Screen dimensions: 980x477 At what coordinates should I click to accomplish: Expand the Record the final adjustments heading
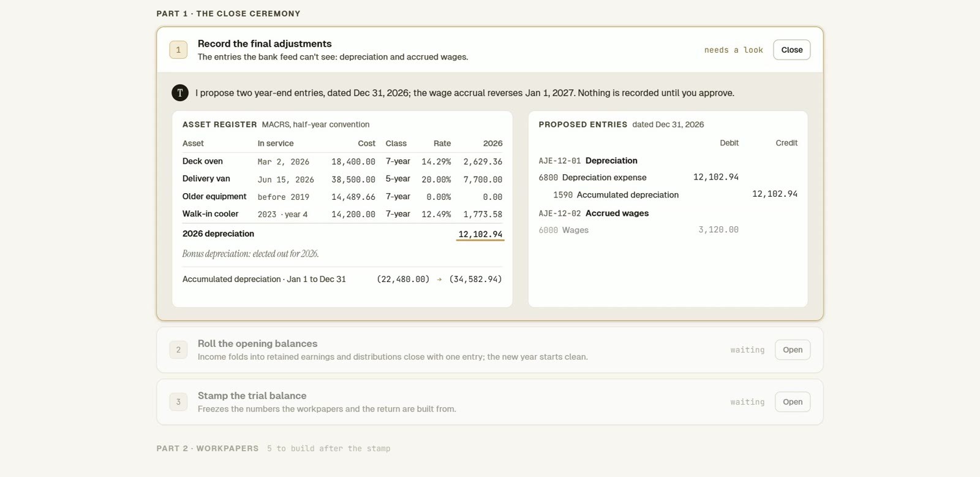coord(265,44)
